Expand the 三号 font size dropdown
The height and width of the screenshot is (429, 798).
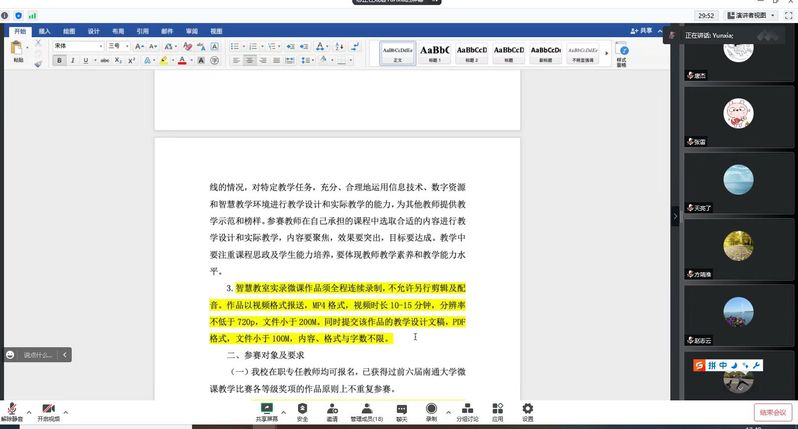click(x=128, y=46)
